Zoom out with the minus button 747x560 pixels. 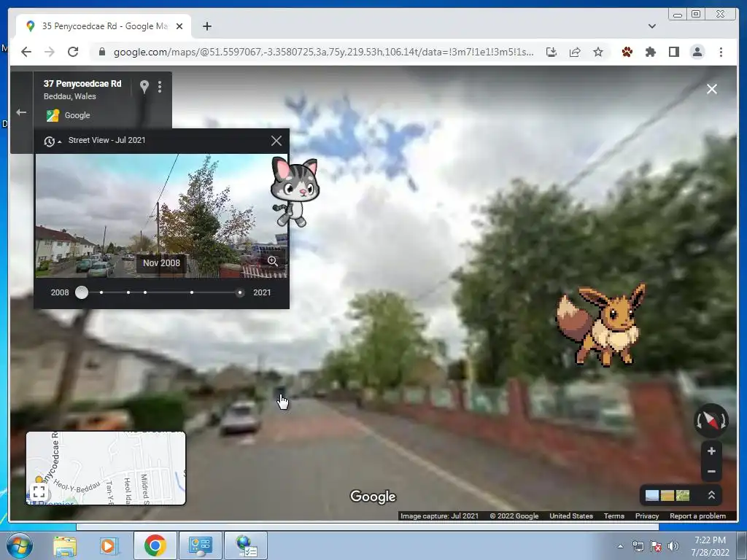(711, 472)
